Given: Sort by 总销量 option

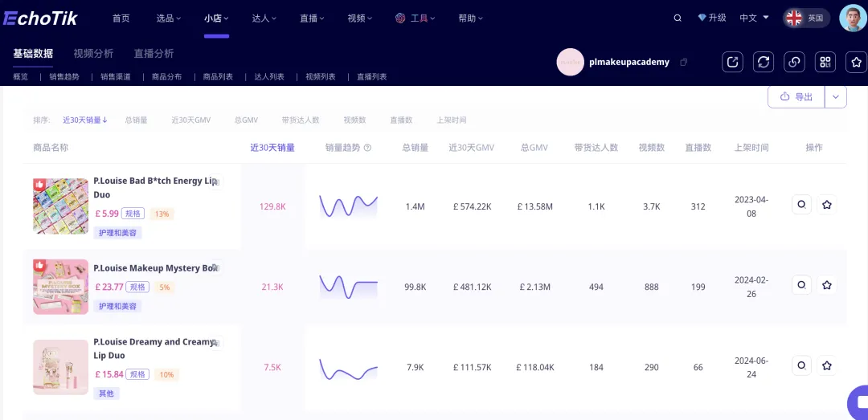Looking at the screenshot, I should 136,120.
